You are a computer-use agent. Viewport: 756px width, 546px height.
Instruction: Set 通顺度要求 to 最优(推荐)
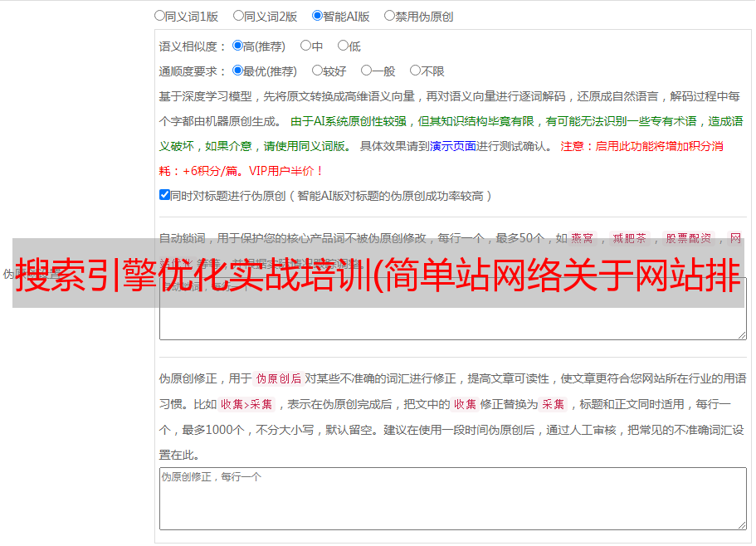pyautogui.click(x=237, y=71)
